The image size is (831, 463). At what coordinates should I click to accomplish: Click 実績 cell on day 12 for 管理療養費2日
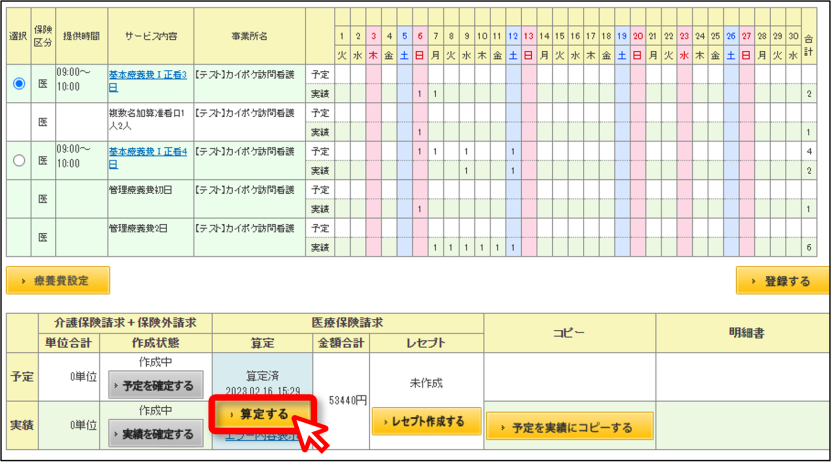[513, 247]
